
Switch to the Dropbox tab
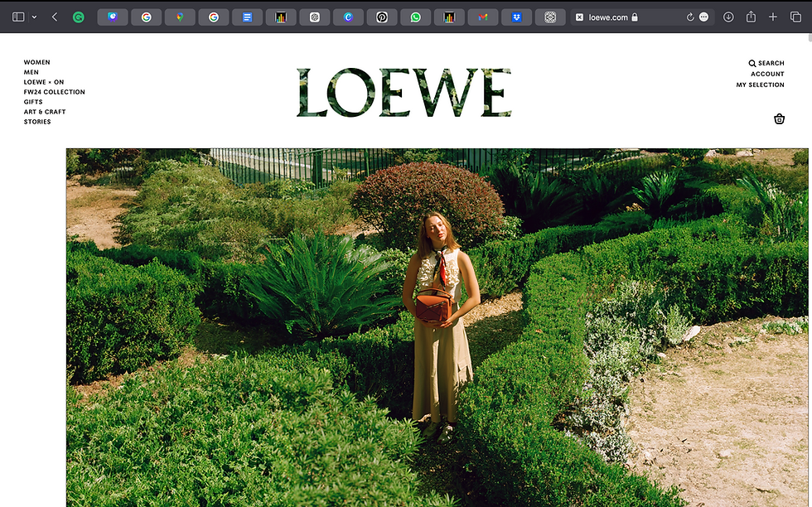pos(516,17)
